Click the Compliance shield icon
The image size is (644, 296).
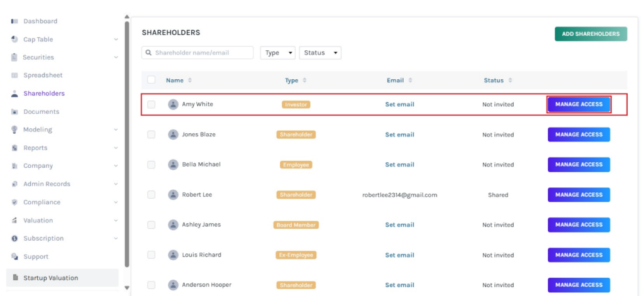tap(14, 202)
